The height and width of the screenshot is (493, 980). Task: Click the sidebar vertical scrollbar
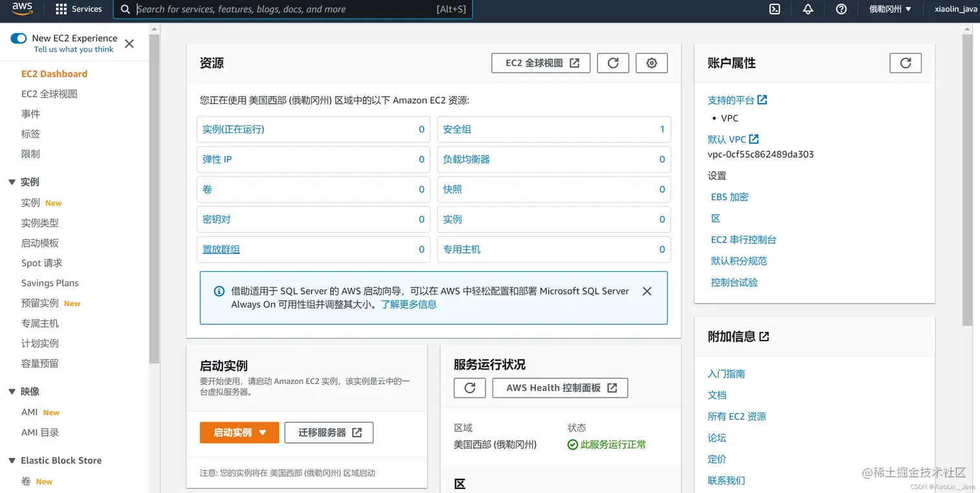tap(154, 198)
